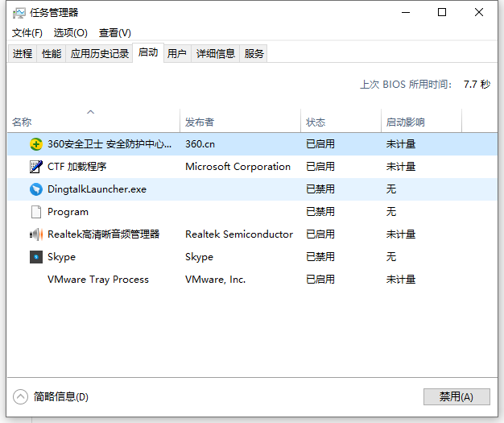Select the 360安全卫士 安全防护中心 row name
Viewport: 504px width, 423px height.
pyautogui.click(x=109, y=144)
